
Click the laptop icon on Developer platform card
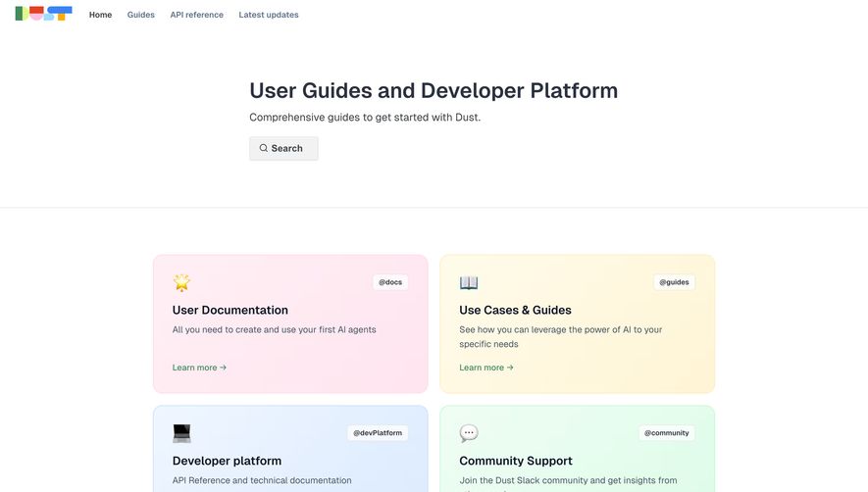pyautogui.click(x=181, y=433)
